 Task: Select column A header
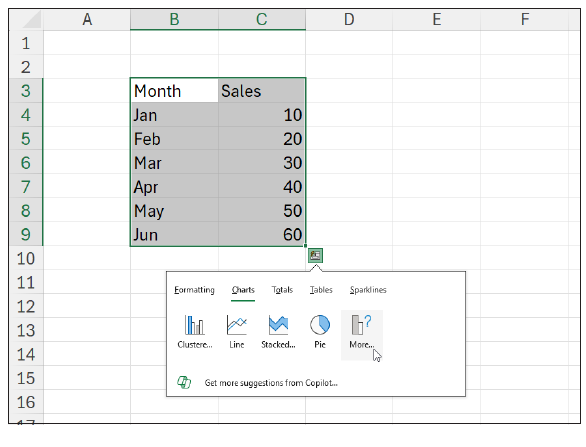[87, 19]
